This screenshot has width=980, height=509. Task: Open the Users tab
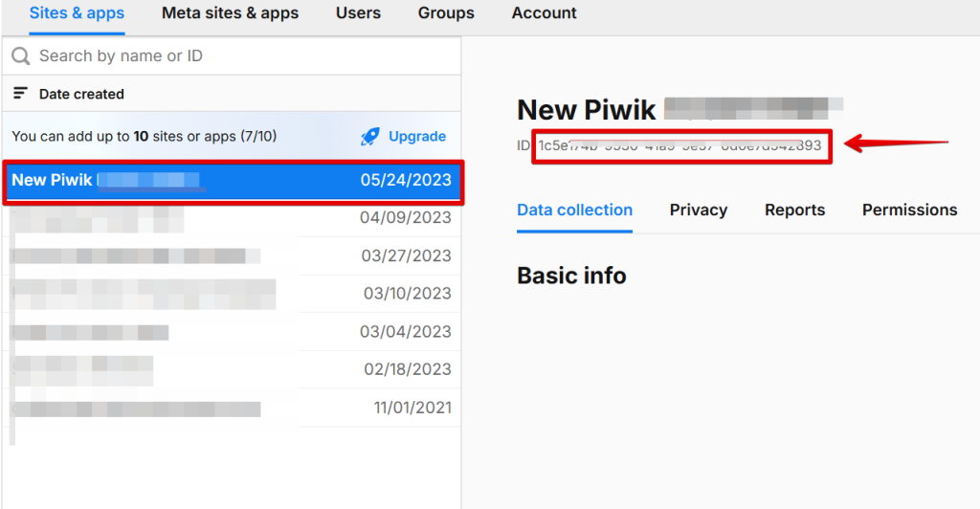click(x=358, y=13)
